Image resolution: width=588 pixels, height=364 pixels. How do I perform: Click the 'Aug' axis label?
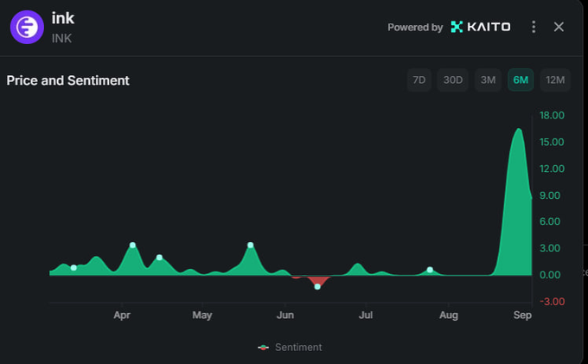[x=449, y=315]
